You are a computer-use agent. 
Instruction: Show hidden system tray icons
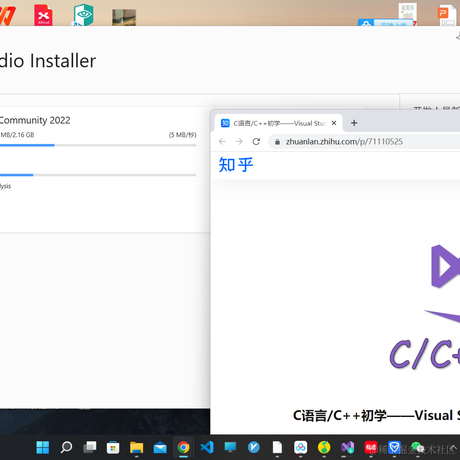453,447
